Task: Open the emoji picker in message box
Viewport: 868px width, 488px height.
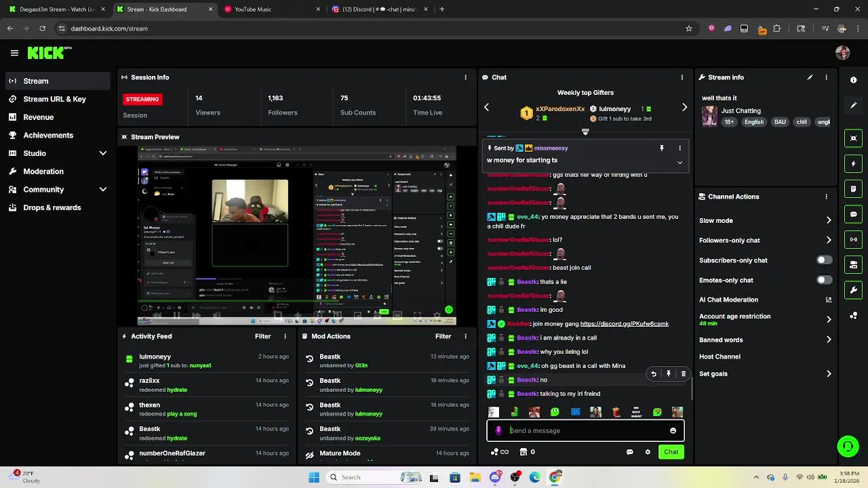Action: pos(673,430)
